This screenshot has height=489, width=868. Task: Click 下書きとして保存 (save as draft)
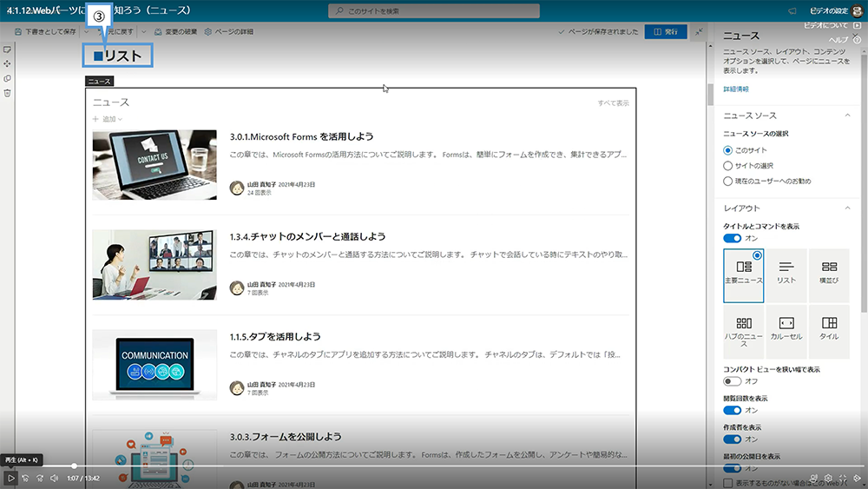[45, 31]
